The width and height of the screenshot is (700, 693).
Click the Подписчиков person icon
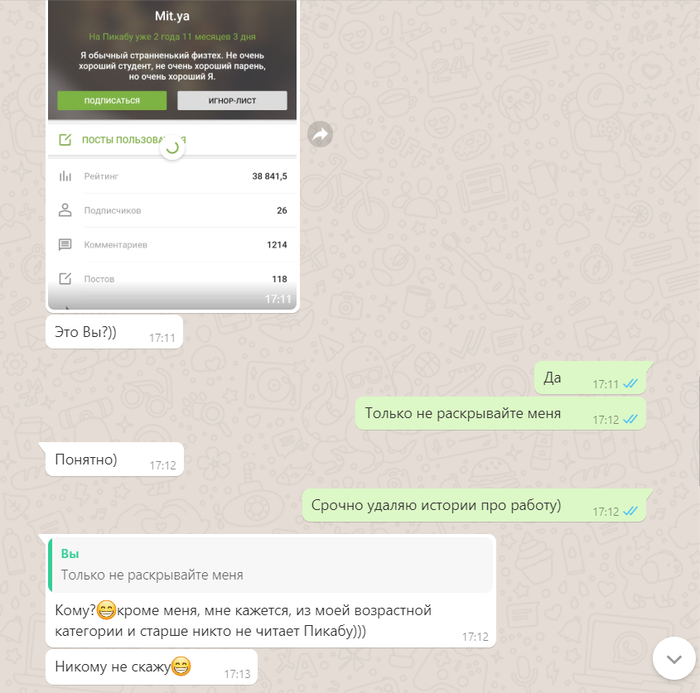(x=65, y=210)
